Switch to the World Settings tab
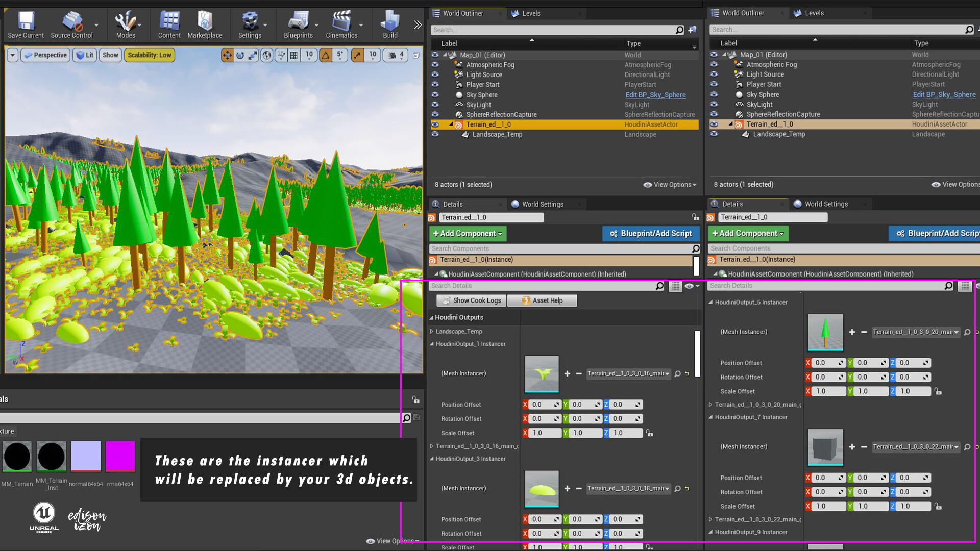 543,204
